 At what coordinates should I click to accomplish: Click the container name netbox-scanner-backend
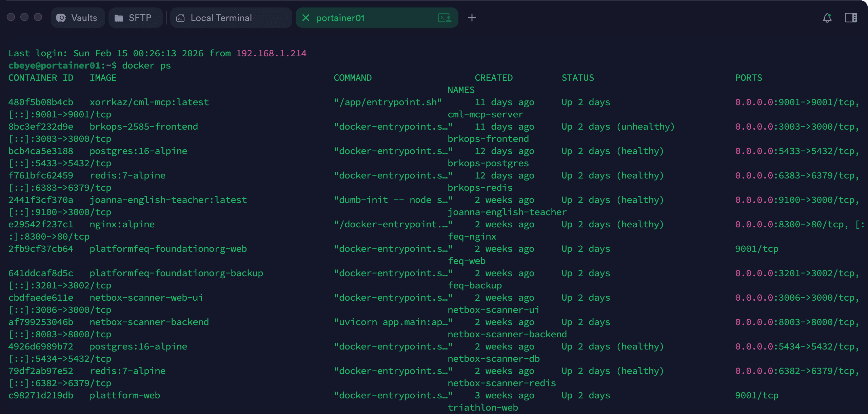point(507,334)
